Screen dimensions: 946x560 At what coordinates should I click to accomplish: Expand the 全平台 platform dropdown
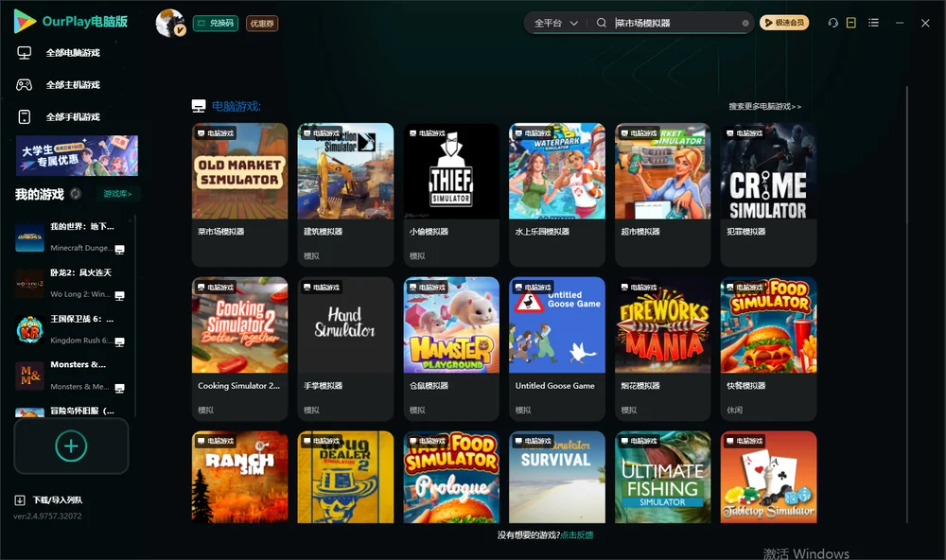click(x=555, y=23)
